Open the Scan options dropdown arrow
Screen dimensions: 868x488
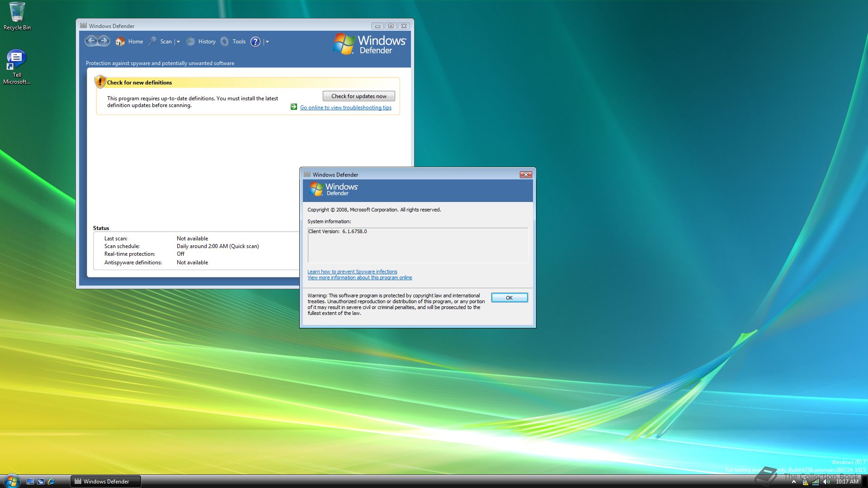pyautogui.click(x=178, y=42)
